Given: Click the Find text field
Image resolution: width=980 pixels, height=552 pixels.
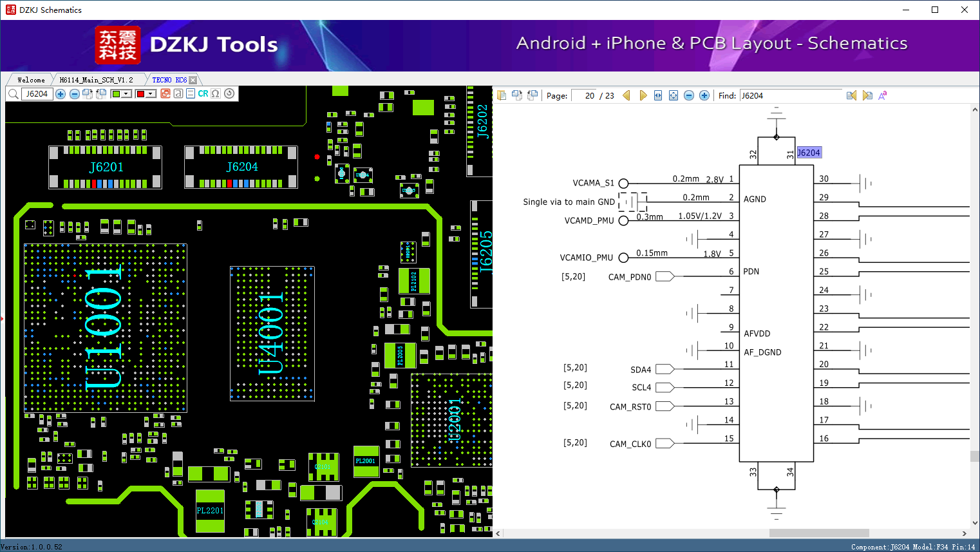Looking at the screenshot, I should pos(790,95).
